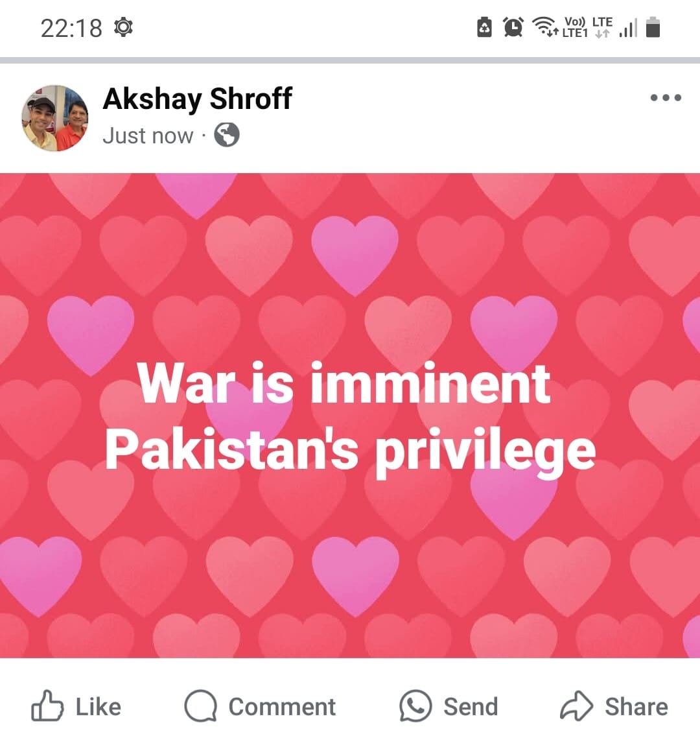Tap the 22:18 clock in status bar
The width and height of the screenshot is (700, 749).
point(71,28)
